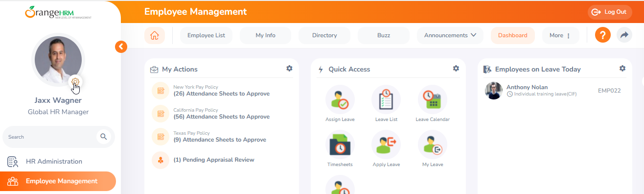
Task: Click the share arrow icon
Action: 624,35
